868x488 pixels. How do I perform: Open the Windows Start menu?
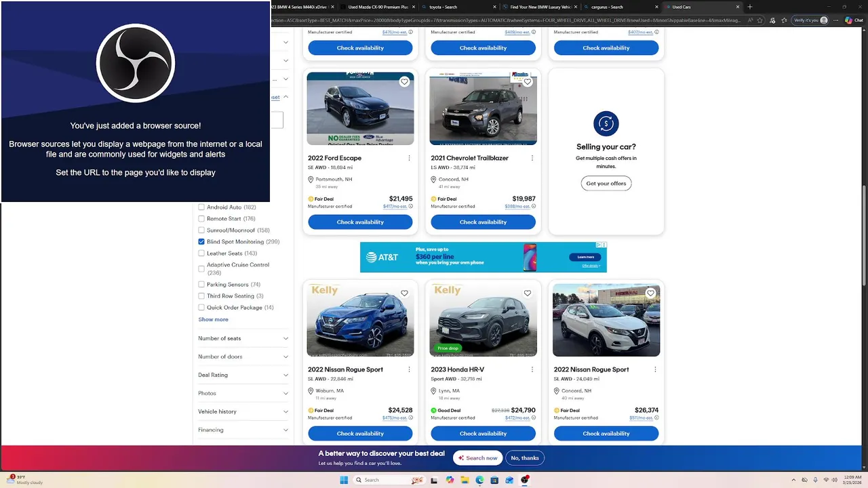344,480
